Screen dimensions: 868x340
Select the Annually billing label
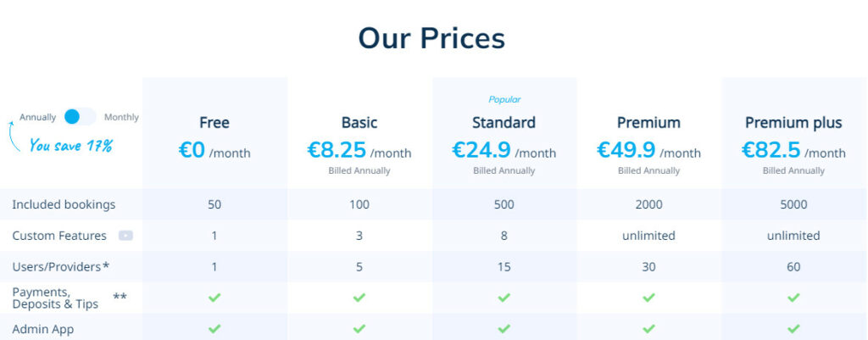click(x=37, y=117)
